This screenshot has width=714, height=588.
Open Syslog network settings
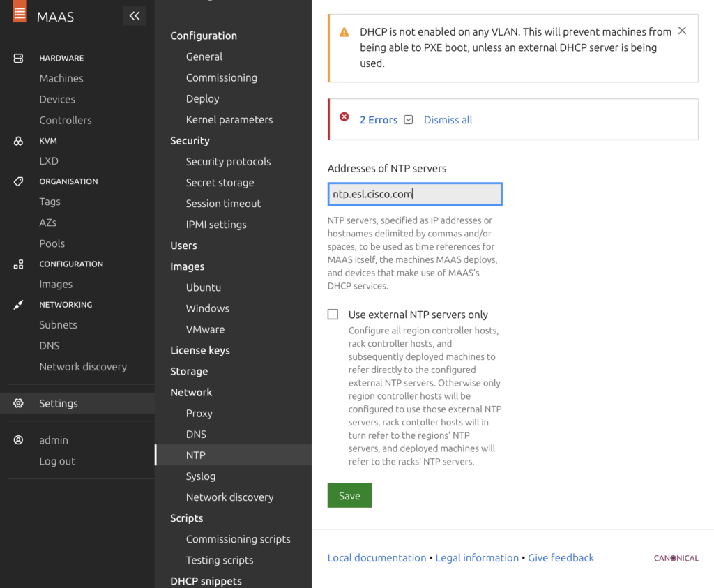201,476
